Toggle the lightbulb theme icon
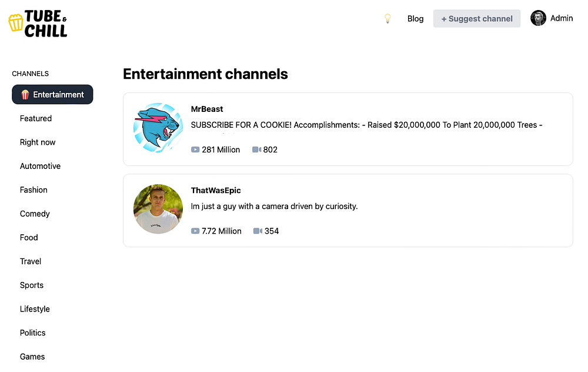Screen dimensions: 588x372 click(x=387, y=18)
